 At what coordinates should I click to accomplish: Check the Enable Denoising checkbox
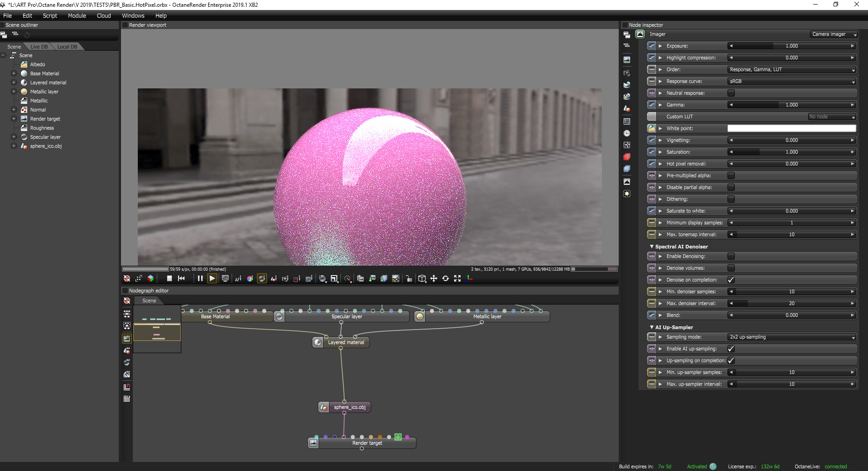click(x=731, y=256)
